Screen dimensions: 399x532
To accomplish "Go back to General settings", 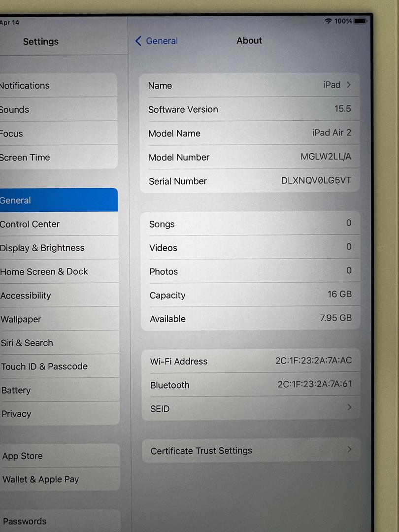I will pyautogui.click(x=157, y=41).
